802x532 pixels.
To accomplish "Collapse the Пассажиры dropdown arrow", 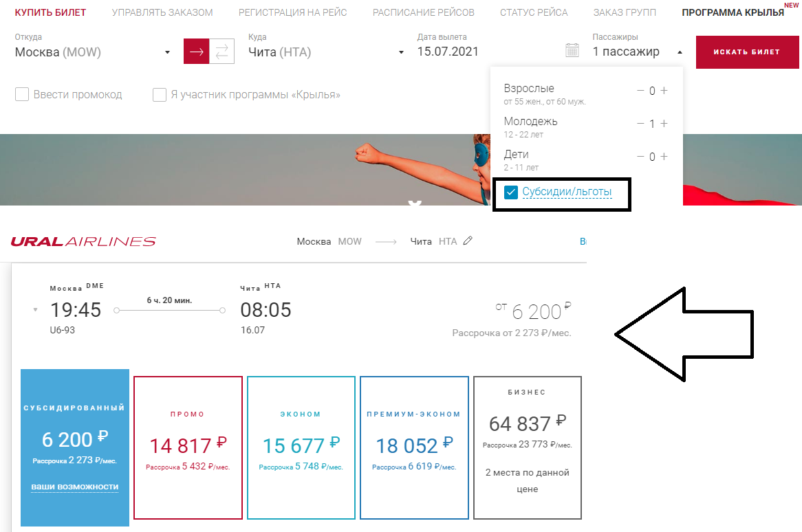I will [x=680, y=52].
